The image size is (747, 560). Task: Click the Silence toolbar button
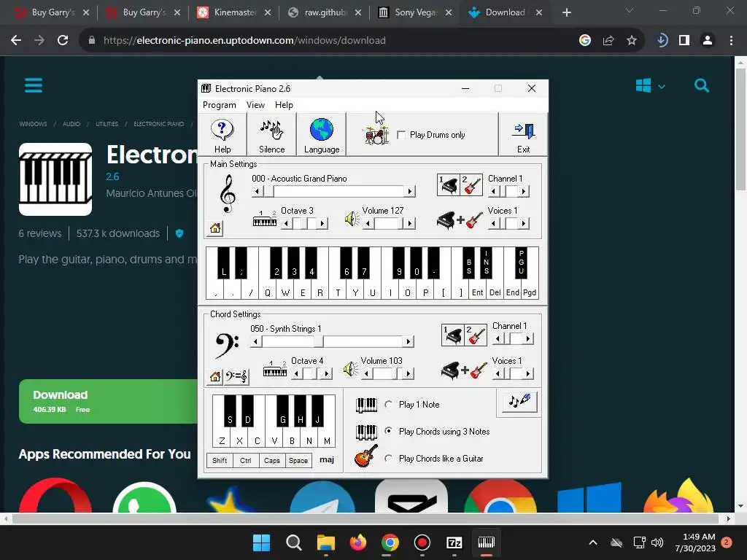pyautogui.click(x=271, y=135)
